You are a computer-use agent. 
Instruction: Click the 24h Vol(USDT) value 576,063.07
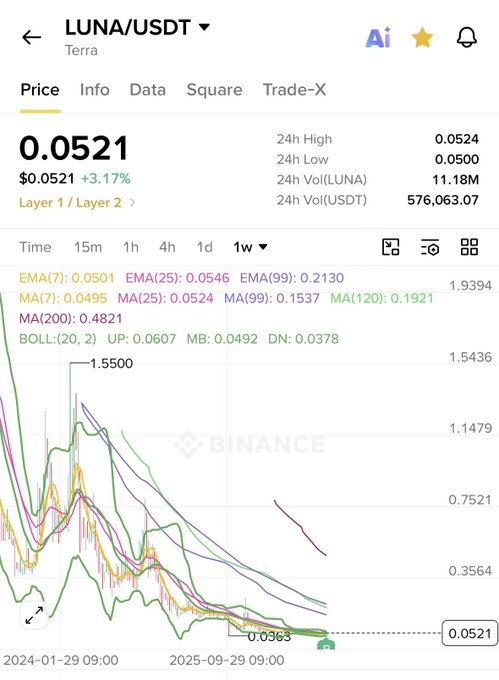pyautogui.click(x=443, y=200)
